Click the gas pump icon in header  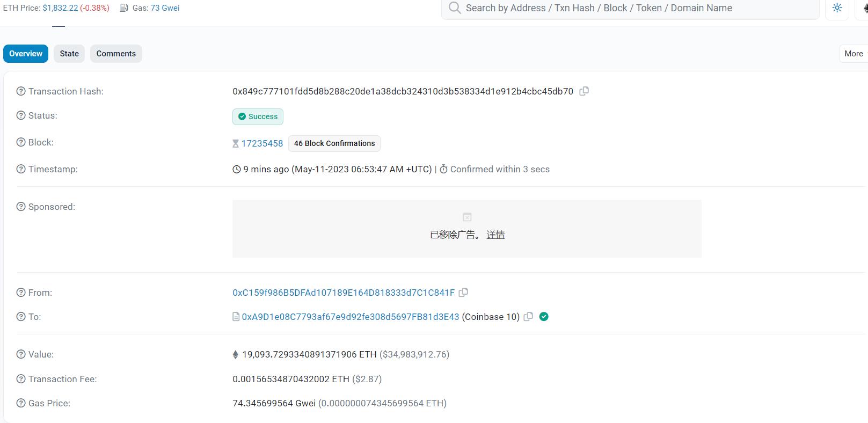point(124,8)
